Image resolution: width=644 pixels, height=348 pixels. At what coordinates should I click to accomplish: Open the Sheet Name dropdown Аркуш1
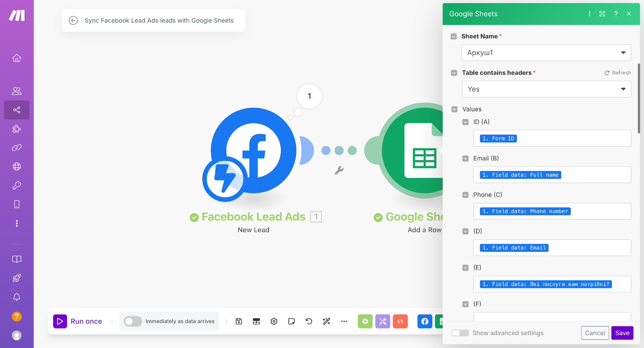point(546,53)
